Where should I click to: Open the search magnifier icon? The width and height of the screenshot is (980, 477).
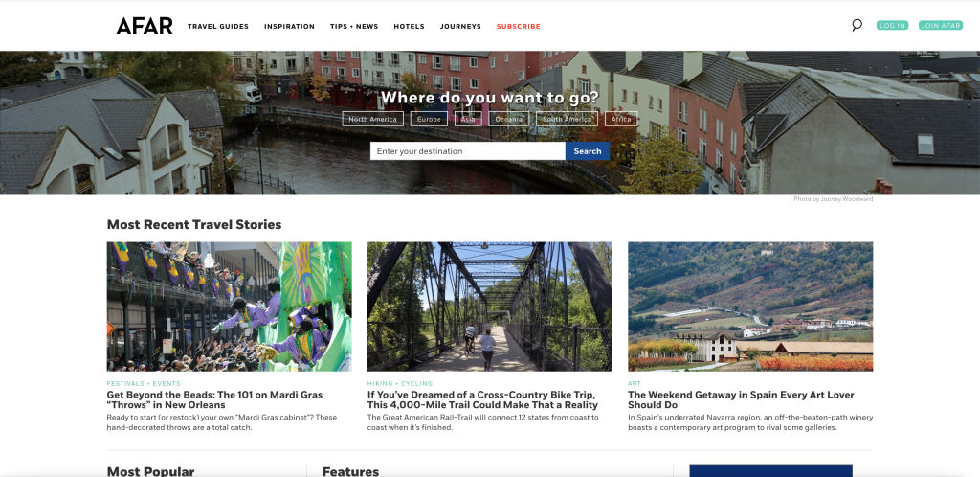pyautogui.click(x=857, y=25)
